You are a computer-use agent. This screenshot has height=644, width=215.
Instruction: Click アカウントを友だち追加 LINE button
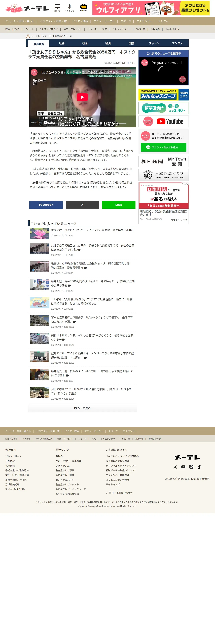click(163, 147)
